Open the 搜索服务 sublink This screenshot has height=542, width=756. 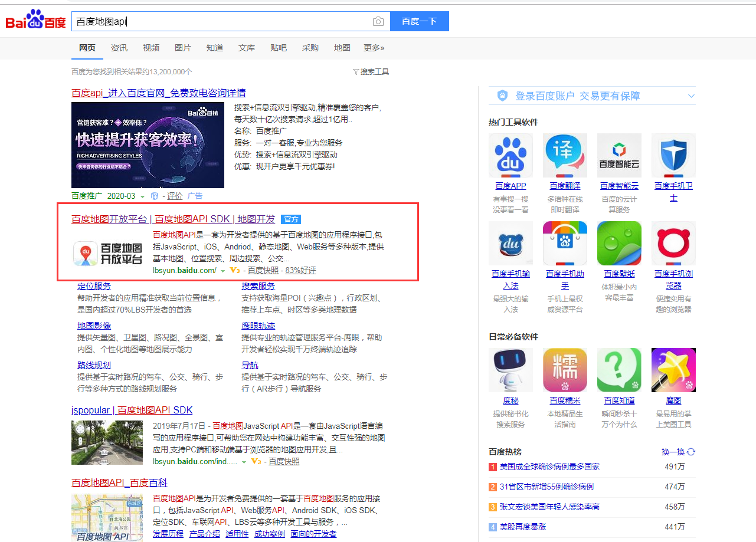[x=258, y=287]
